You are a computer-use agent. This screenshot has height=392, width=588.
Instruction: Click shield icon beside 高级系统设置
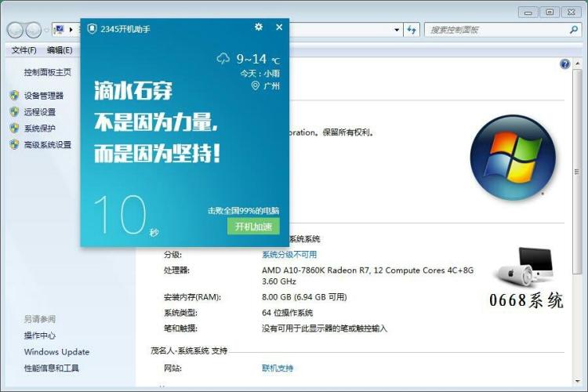(14, 144)
